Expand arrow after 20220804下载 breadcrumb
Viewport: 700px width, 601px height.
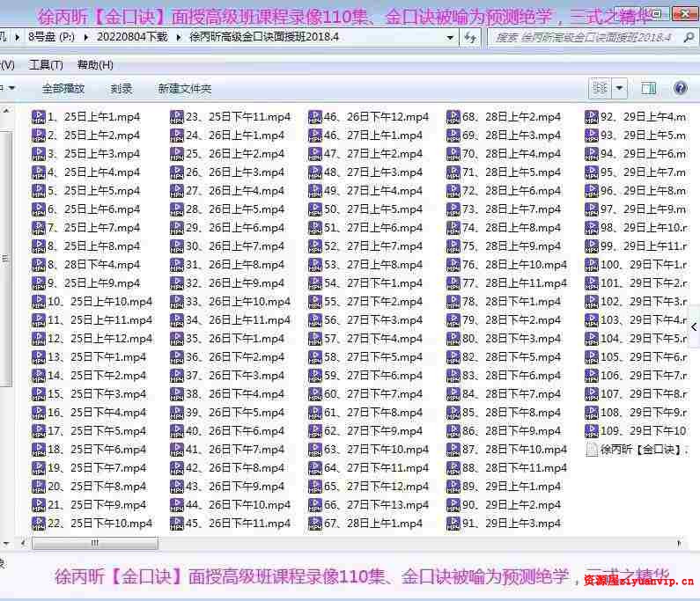[x=179, y=37]
